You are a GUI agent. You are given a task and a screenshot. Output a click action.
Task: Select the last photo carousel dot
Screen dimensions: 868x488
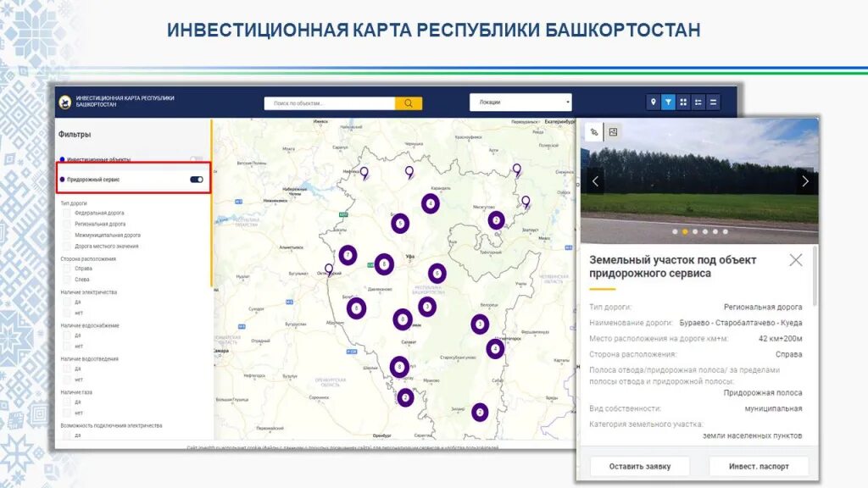(x=726, y=232)
